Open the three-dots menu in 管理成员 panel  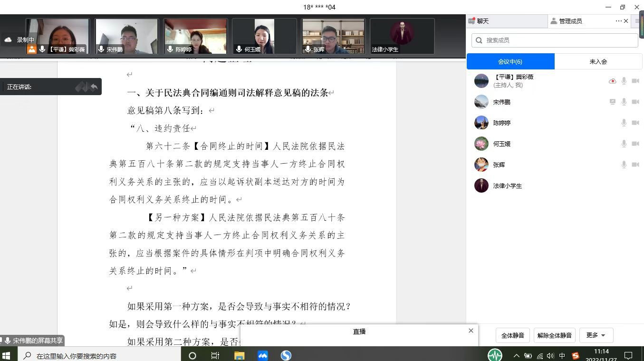point(618,21)
